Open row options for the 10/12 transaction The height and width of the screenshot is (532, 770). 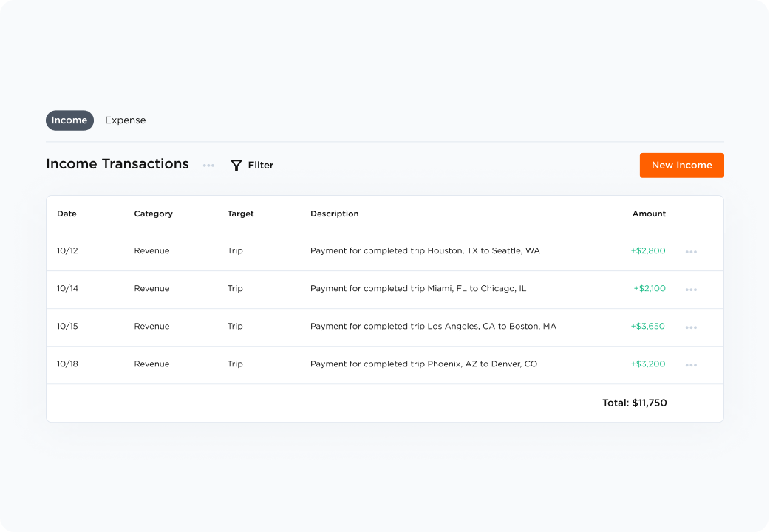(x=691, y=252)
